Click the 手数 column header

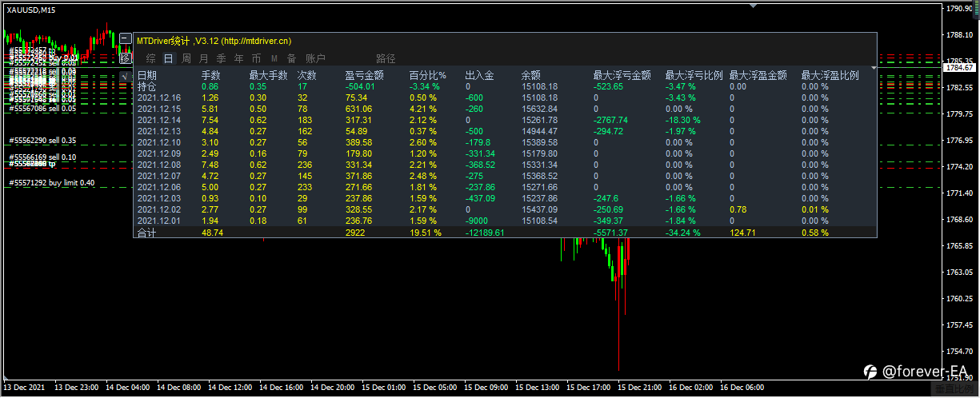pos(210,75)
